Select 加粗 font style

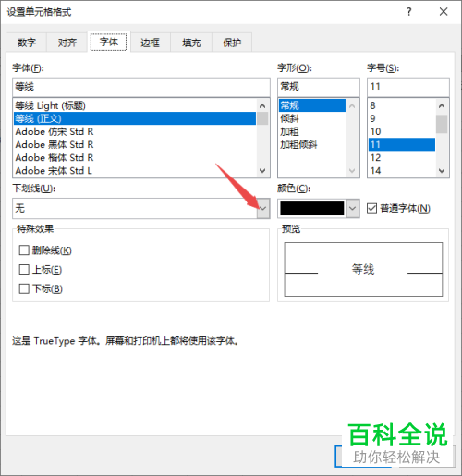[312, 131]
